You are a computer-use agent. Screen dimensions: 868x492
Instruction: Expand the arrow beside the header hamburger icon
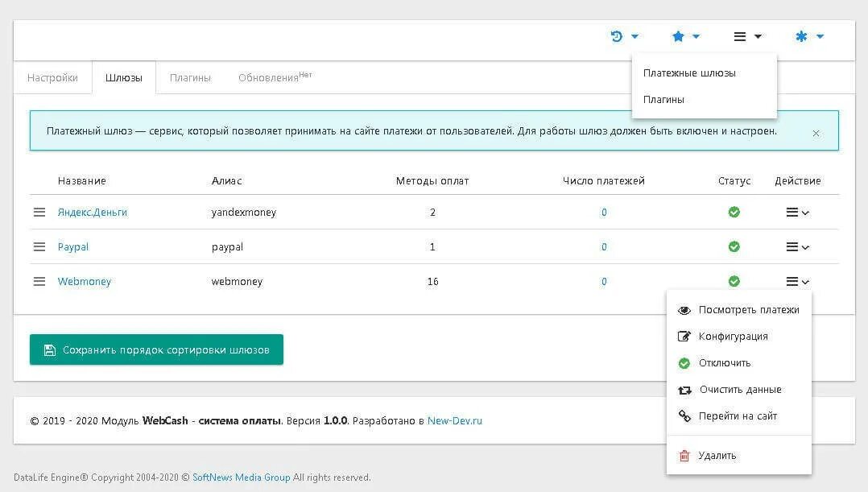(x=758, y=36)
